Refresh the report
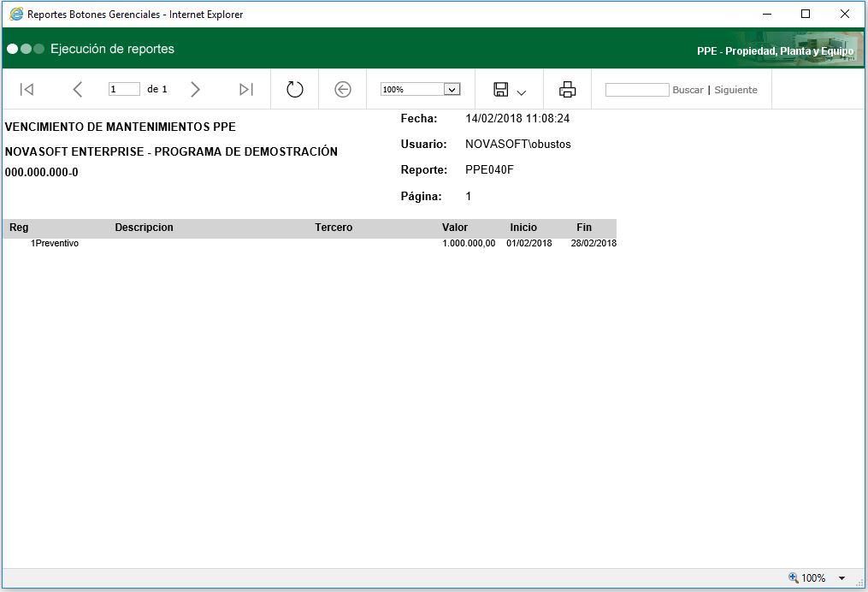The width and height of the screenshot is (868, 592). click(294, 89)
